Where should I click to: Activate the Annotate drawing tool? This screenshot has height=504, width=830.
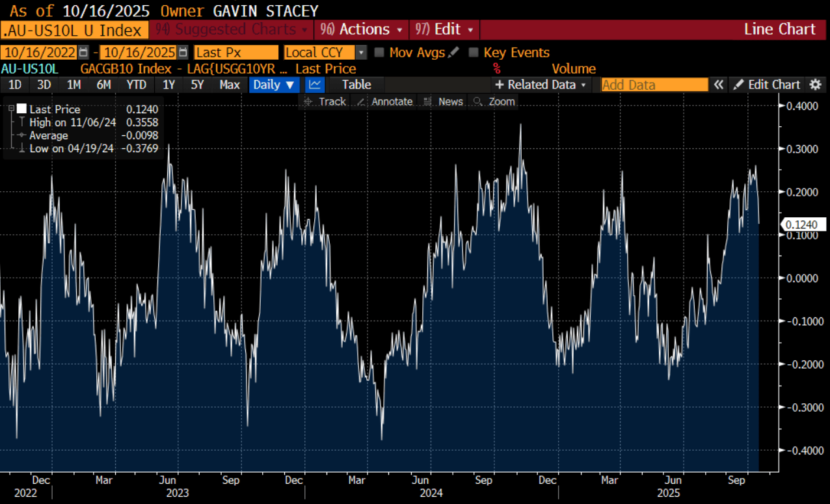385,101
